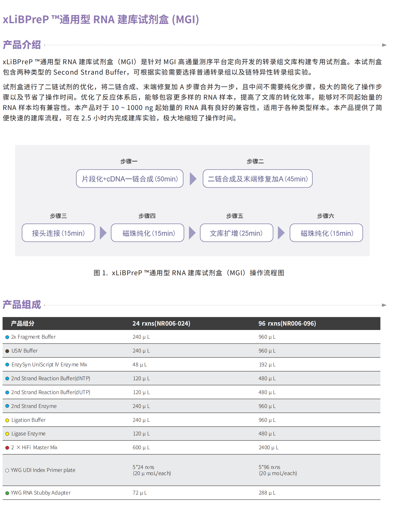The width and height of the screenshot is (420, 510).
Task: Click the YWG UDI Index Primer plate name
Action: point(43,470)
